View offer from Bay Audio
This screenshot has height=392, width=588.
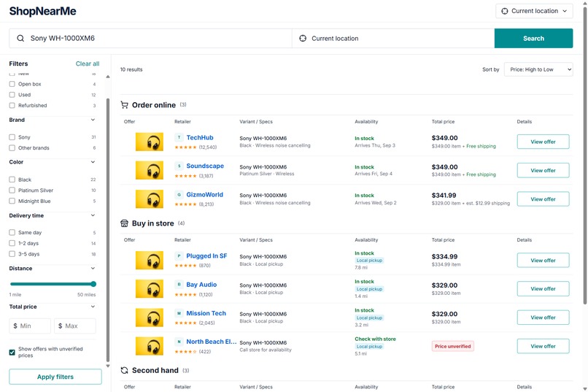point(543,289)
